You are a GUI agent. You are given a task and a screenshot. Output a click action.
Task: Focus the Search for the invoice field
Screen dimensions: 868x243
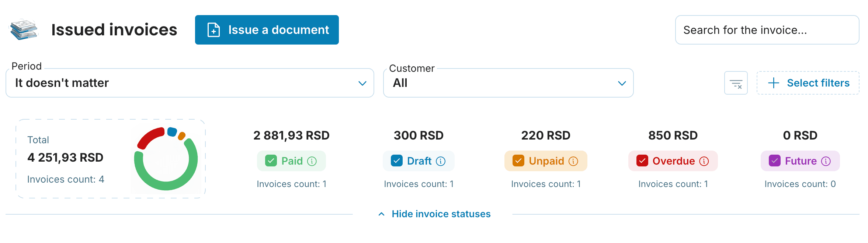tap(767, 30)
